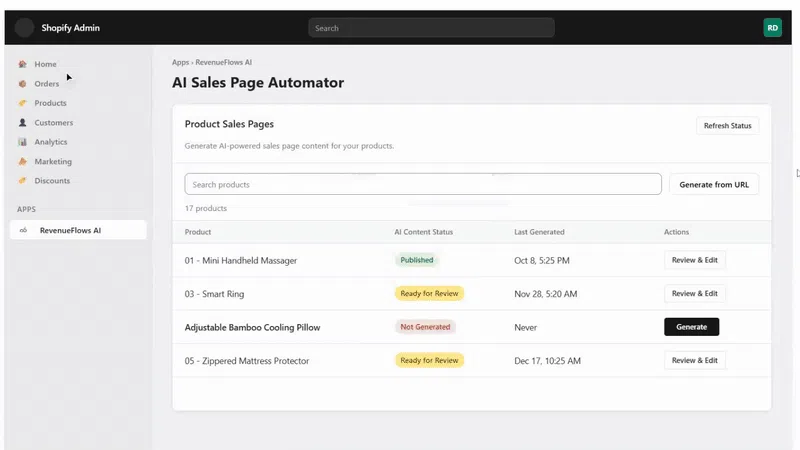Review & Edit the Mini Handheld Massager
The image size is (800, 450).
tap(694, 260)
